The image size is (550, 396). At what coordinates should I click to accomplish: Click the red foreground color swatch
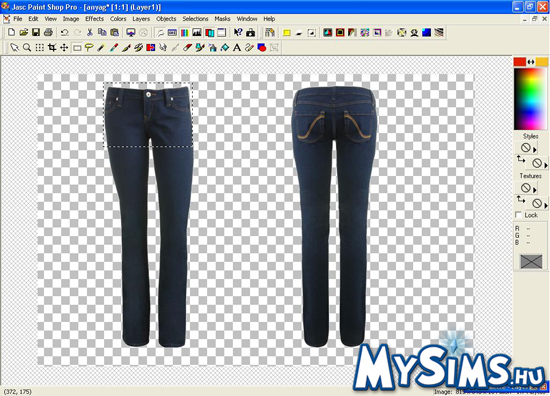coord(519,62)
